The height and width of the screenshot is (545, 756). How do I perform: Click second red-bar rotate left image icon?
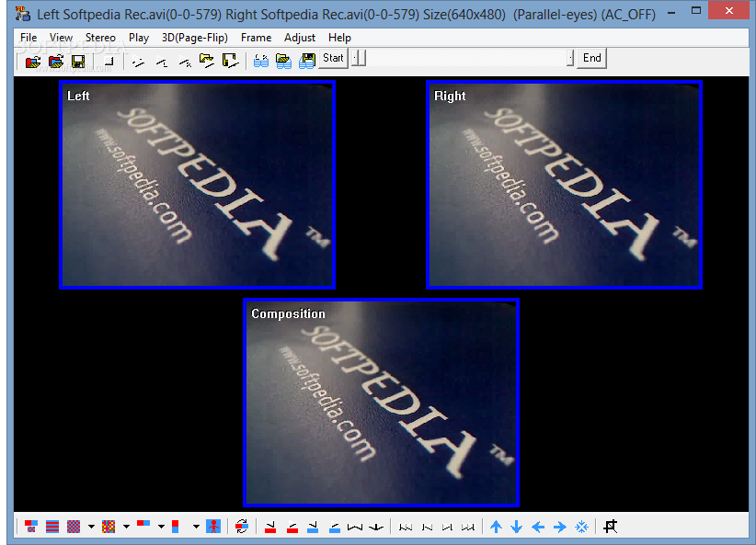(x=292, y=527)
